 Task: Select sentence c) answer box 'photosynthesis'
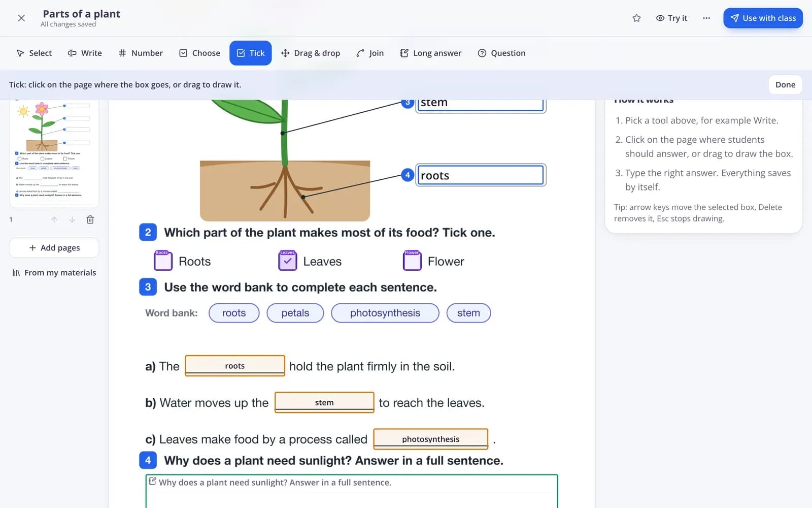point(431,439)
